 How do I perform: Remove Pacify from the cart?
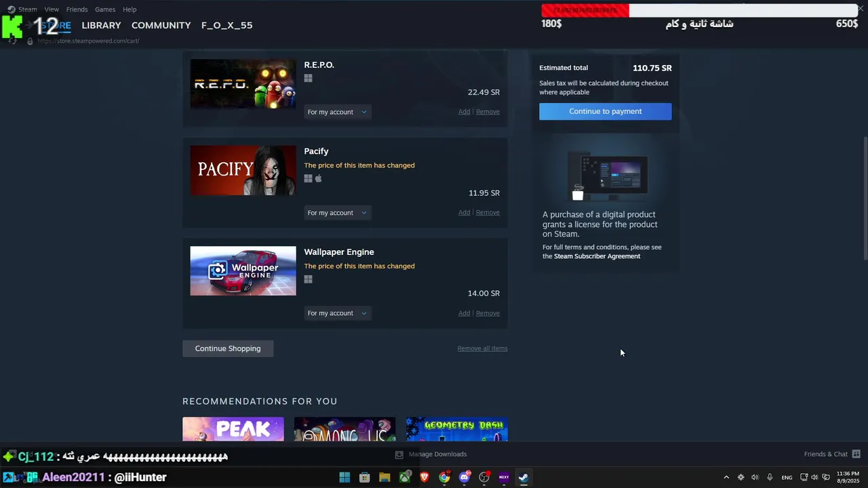(x=488, y=213)
